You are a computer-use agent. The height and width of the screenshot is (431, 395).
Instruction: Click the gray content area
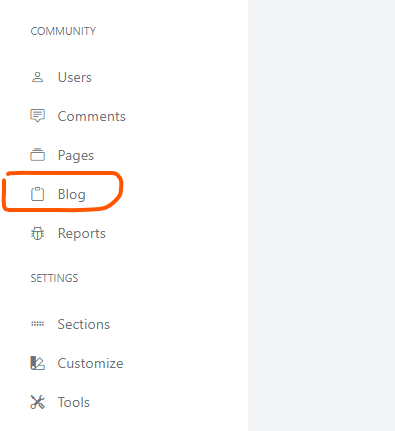point(321,215)
